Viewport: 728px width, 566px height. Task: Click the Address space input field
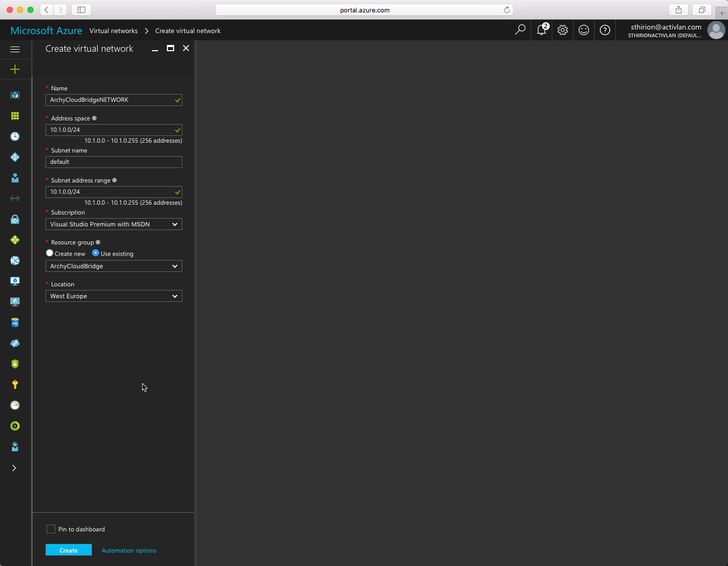[114, 130]
